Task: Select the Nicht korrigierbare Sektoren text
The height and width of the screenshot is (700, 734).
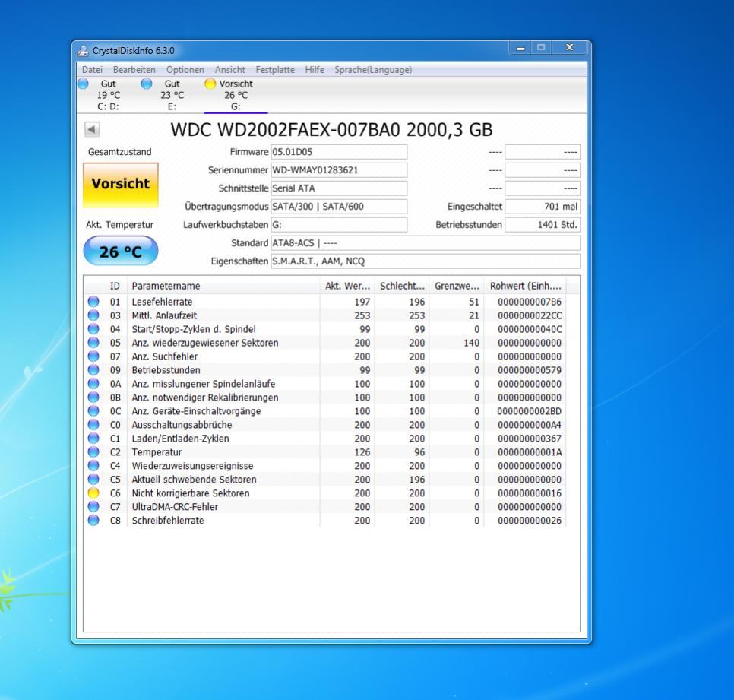Action: tap(191, 493)
